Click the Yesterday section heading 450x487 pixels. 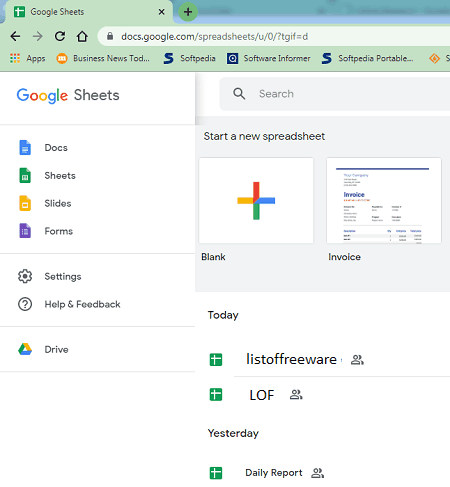233,433
